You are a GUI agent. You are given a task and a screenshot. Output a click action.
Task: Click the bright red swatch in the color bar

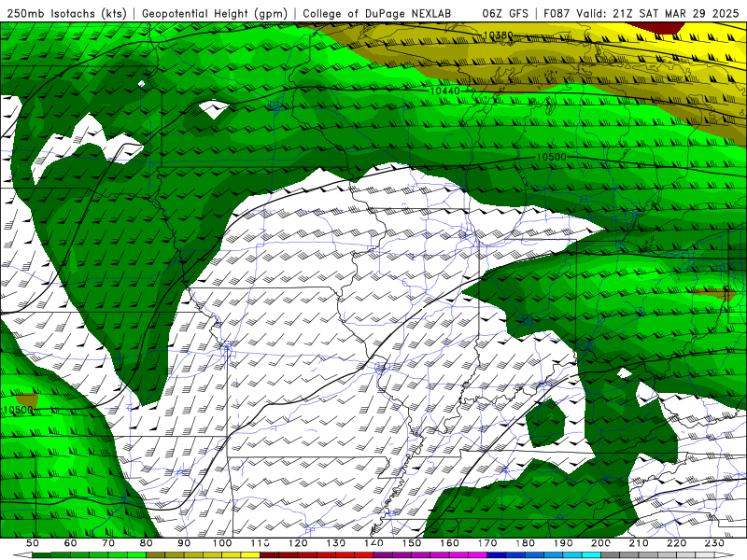pos(363,555)
